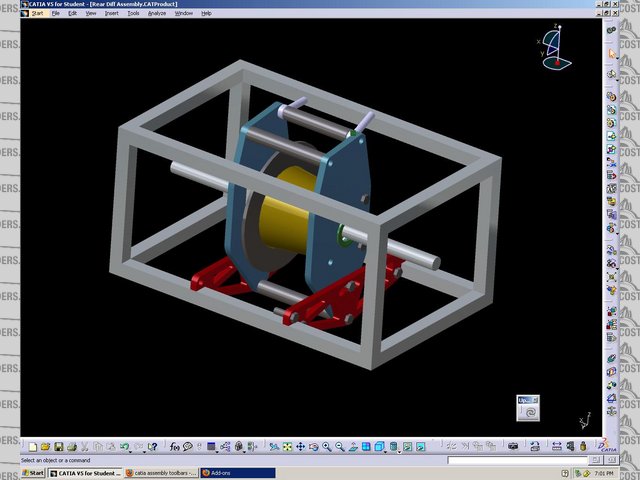Print using the printer toolbar icon
Screen dimensions: 640x480
(71, 447)
